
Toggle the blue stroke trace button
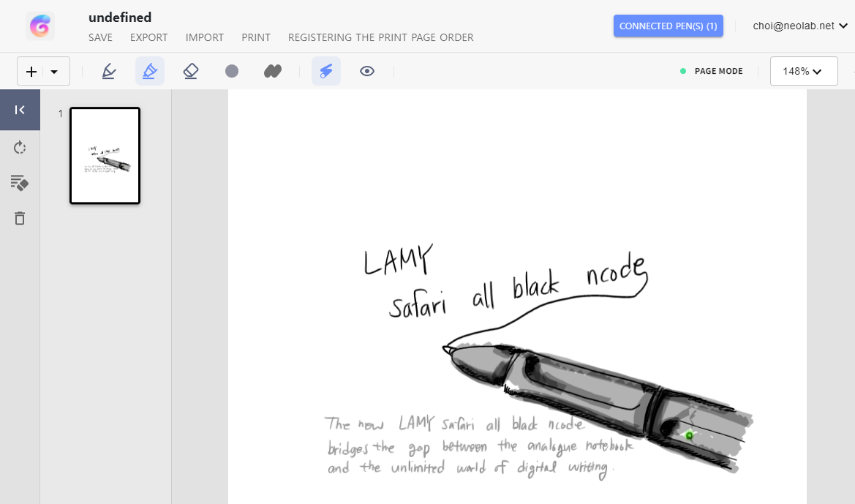326,71
